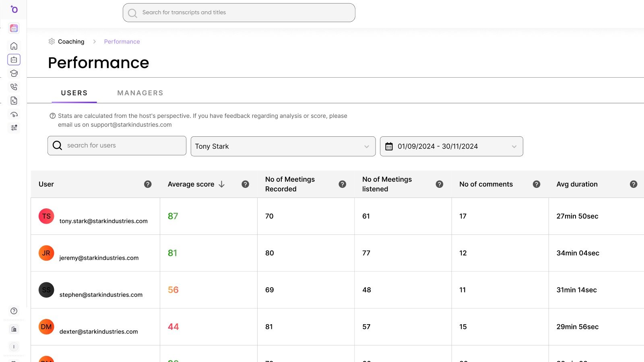This screenshot has width=644, height=362.
Task: Click the pink robot assistant icon
Action: point(14,28)
